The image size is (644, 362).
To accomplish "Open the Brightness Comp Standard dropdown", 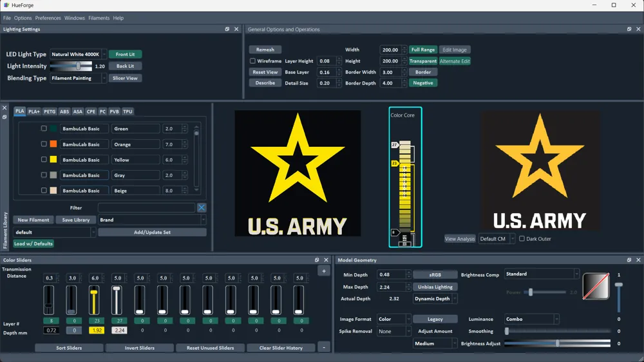I will click(x=542, y=274).
